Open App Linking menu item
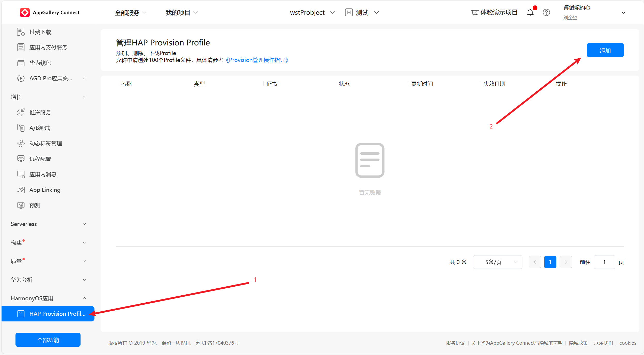Viewport: 644px width, 355px height. pos(45,190)
